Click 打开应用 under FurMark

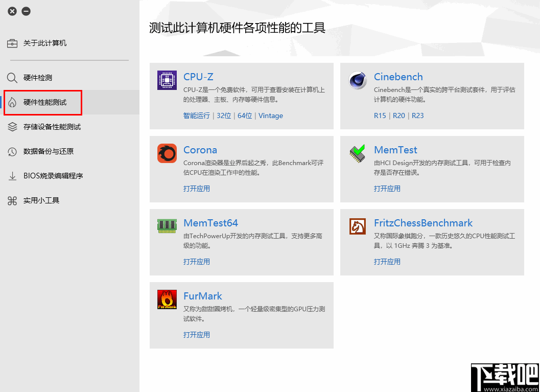pyautogui.click(x=196, y=335)
